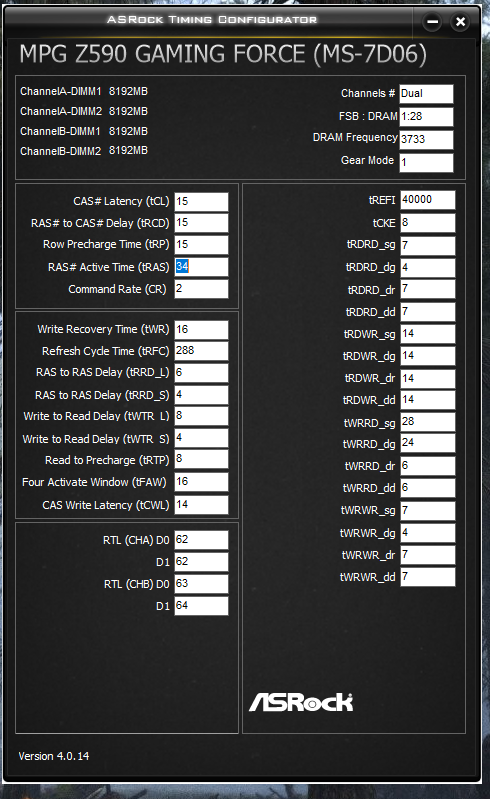Click the Channels # field
The image size is (490, 799).
tap(426, 94)
